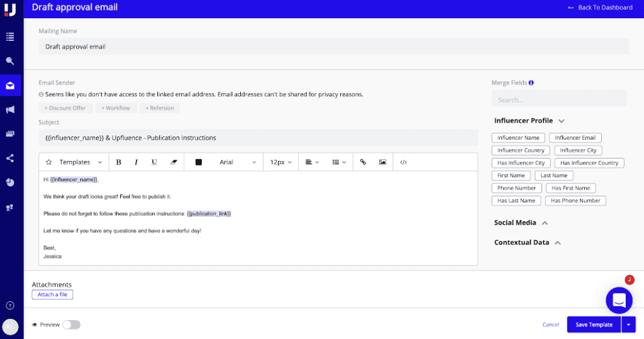Screen dimensions: 644x339
Task: Expand the Social Media section
Action: tap(545, 223)
